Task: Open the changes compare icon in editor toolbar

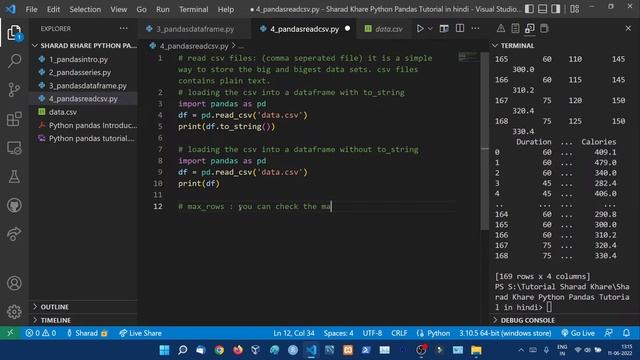Action: (x=444, y=29)
